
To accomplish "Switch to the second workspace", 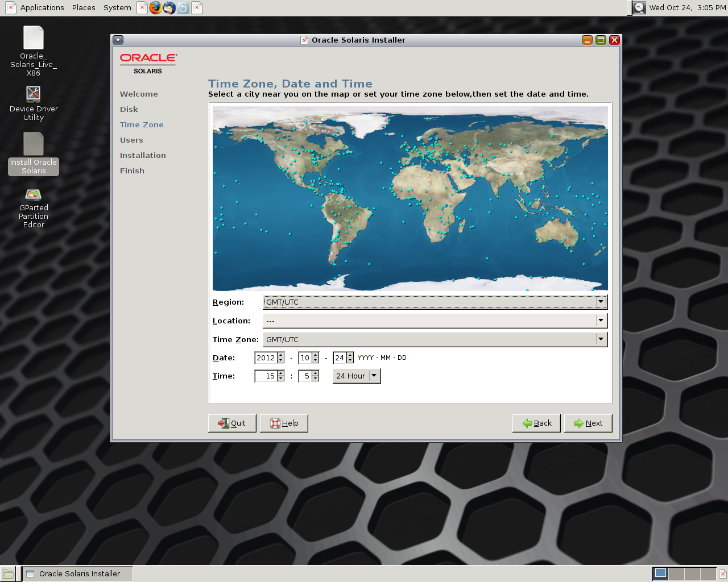I will pyautogui.click(x=676, y=574).
